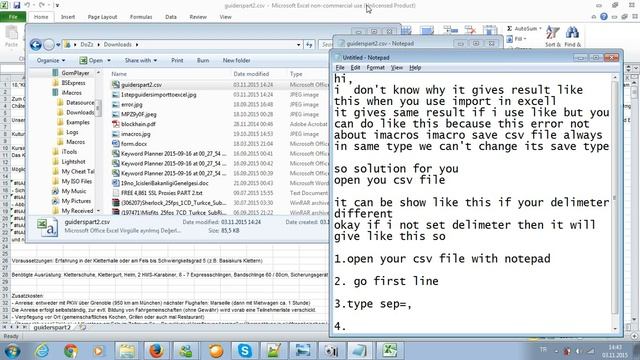Open Excel's green File tab
The height and width of the screenshot is (360, 640).
point(13,17)
